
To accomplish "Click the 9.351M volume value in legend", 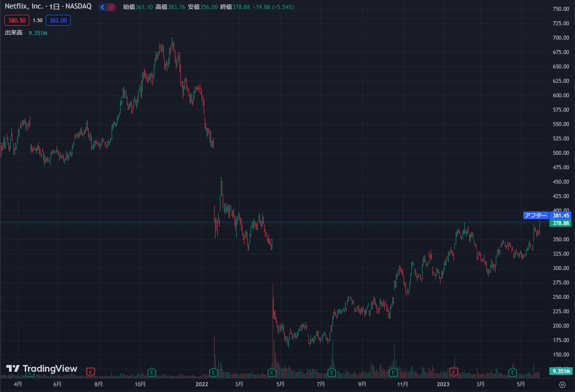I will point(38,33).
